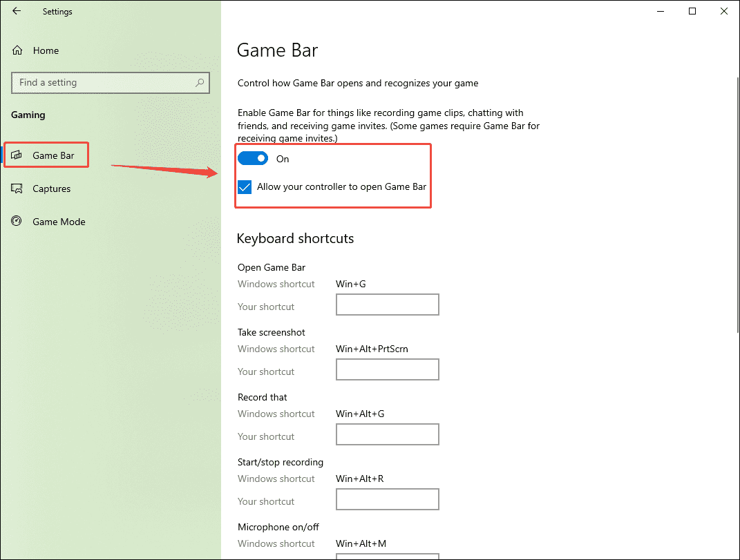The height and width of the screenshot is (560, 740).
Task: Click Your shortcut field for Take screenshot
Action: click(388, 369)
